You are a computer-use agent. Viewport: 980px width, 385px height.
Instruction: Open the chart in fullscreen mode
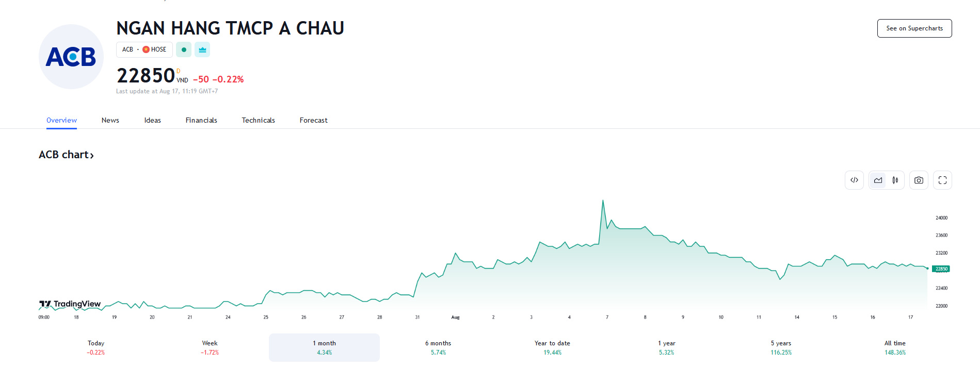(942, 180)
